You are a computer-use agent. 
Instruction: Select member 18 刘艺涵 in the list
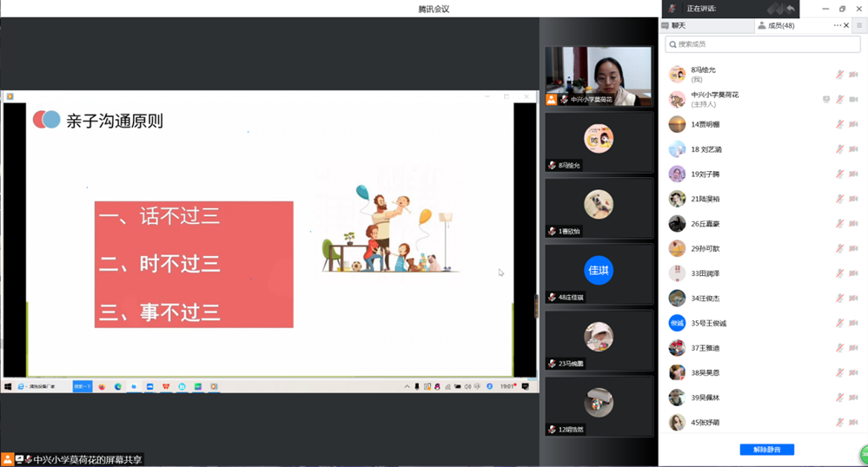pos(762,148)
